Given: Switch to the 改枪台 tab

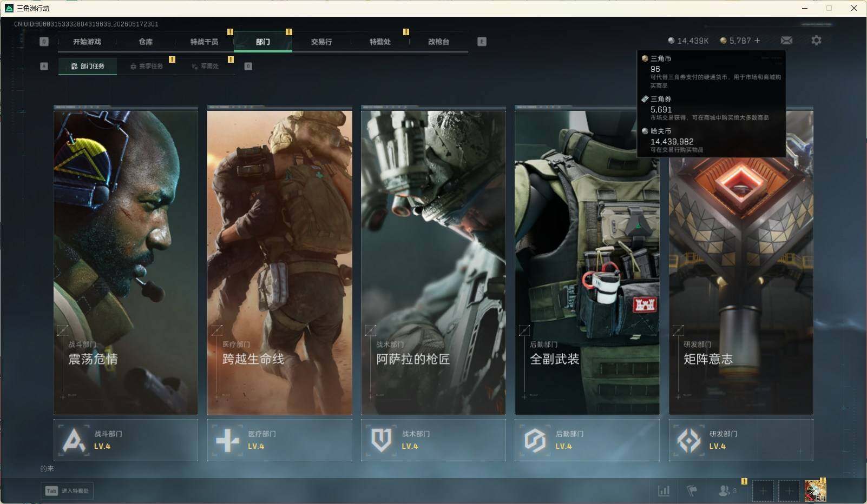Looking at the screenshot, I should pos(438,42).
